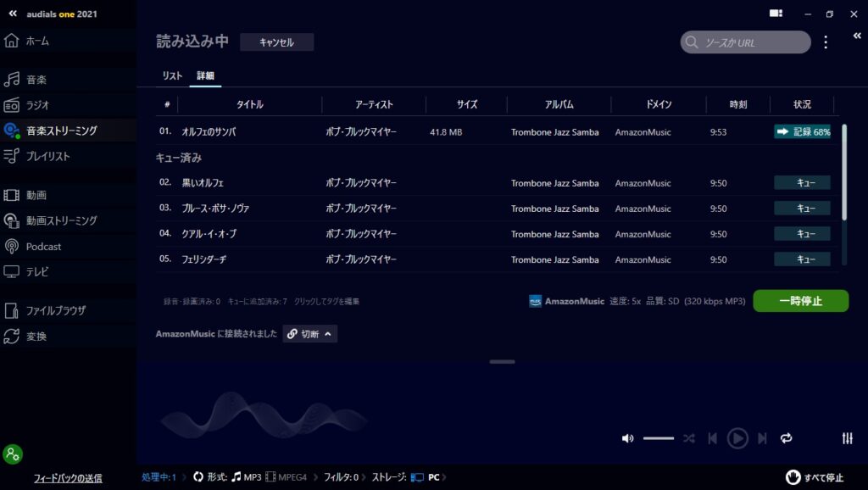The width and height of the screenshot is (868, 490).
Task: Switch to the リスト tab
Action: pos(172,76)
